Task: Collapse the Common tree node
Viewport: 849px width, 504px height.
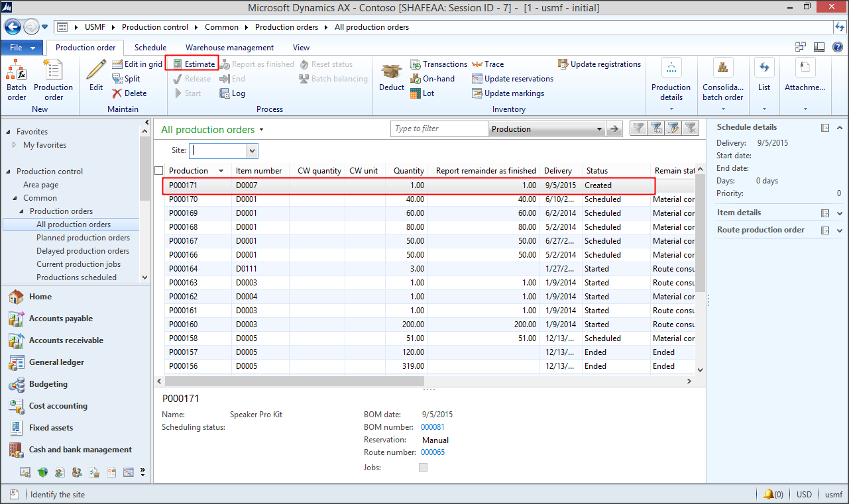Action: click(14, 198)
